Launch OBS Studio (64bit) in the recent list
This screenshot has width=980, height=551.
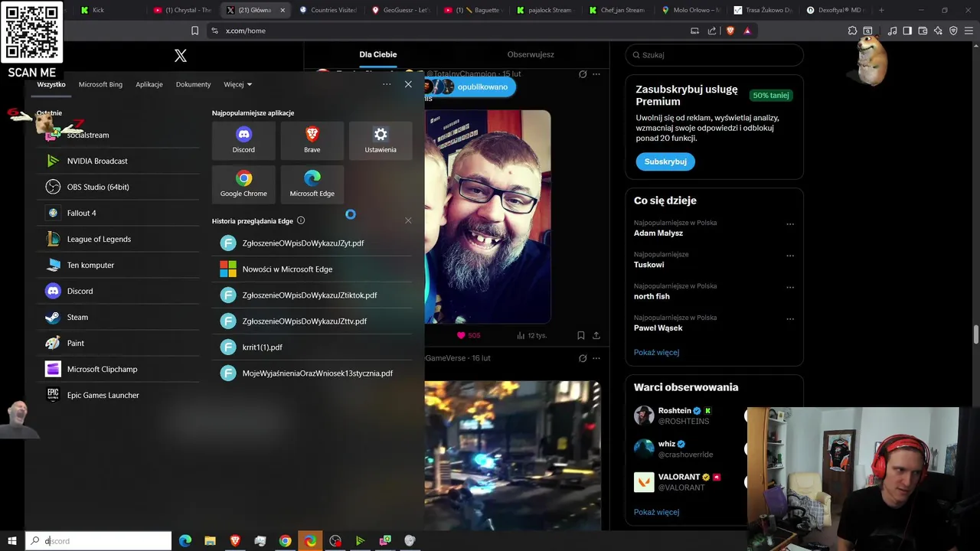click(118, 187)
